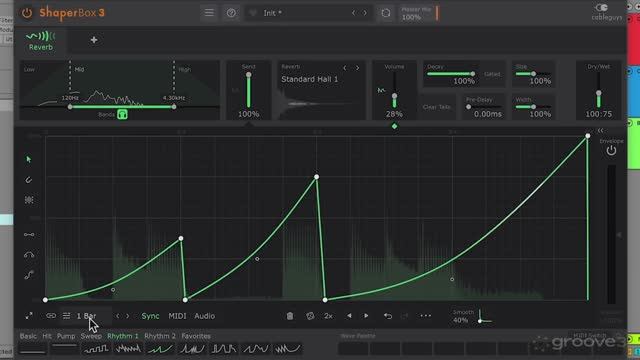Image resolution: width=640 pixels, height=360 pixels.
Task: Adjust the Size 100% slider
Action: (533, 74)
